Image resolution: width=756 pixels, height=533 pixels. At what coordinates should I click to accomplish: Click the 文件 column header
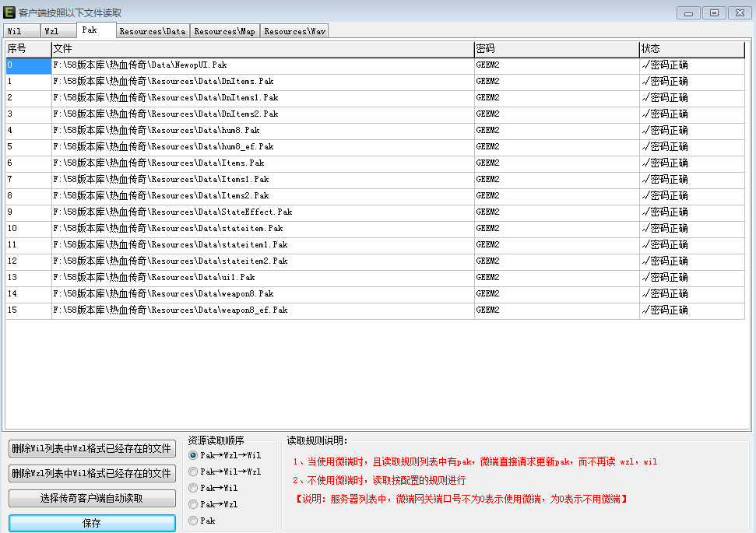point(262,49)
